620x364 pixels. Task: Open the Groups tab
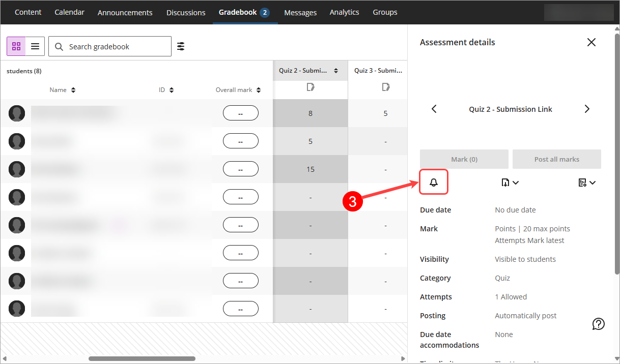click(x=385, y=12)
